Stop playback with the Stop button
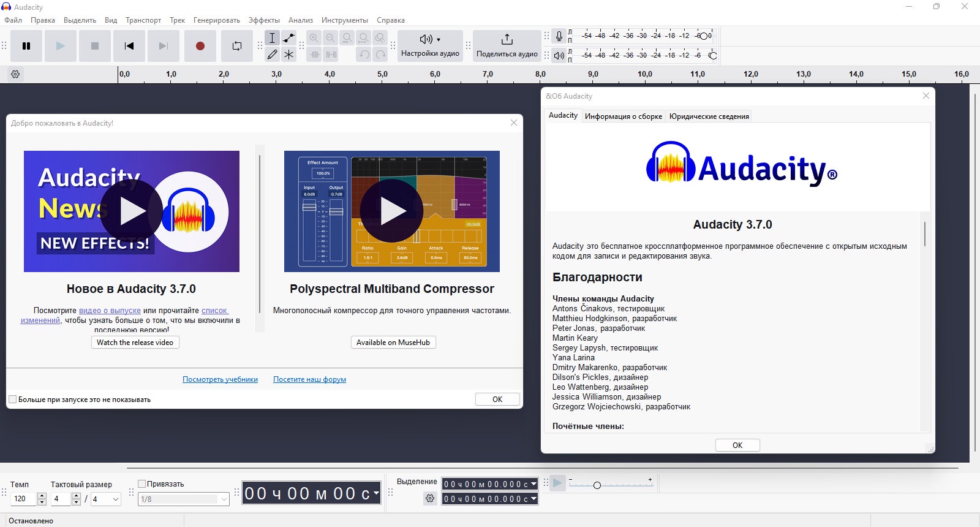980x527 pixels. [95, 46]
